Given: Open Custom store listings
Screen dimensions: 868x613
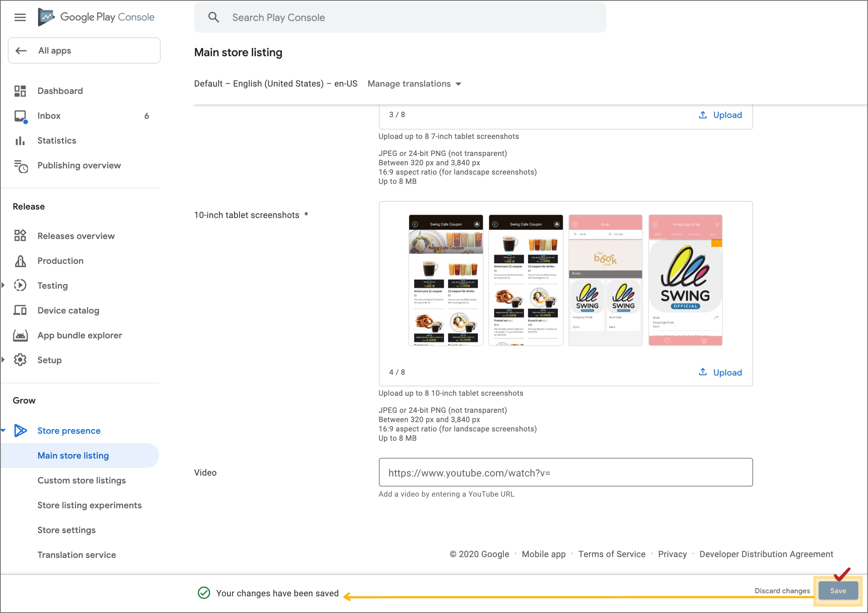Looking at the screenshot, I should [x=82, y=480].
